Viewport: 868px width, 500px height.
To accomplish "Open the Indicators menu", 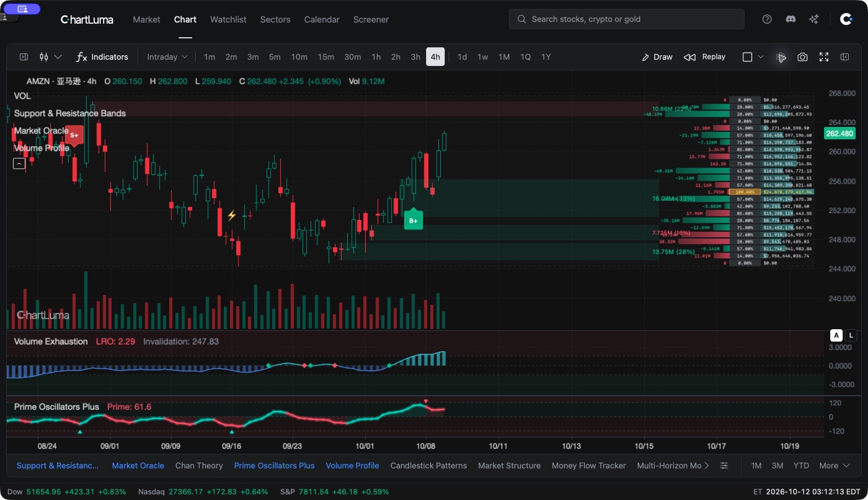I will click(102, 57).
